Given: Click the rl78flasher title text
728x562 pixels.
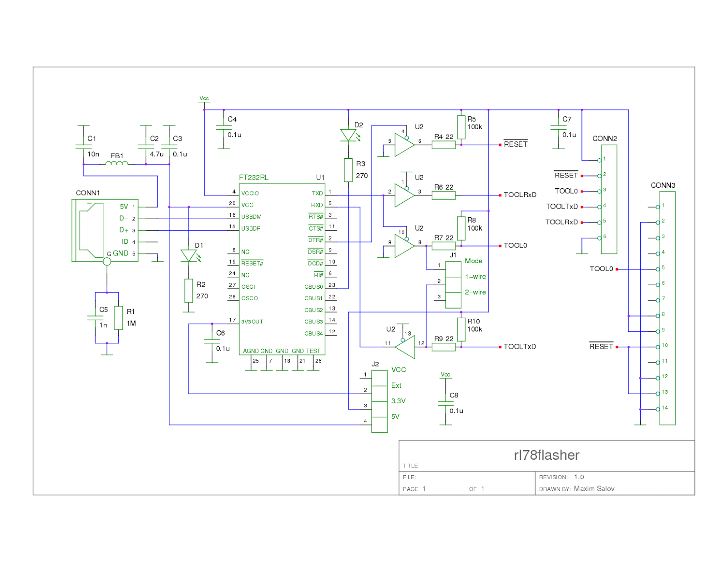Looking at the screenshot, I should pyautogui.click(x=546, y=455).
